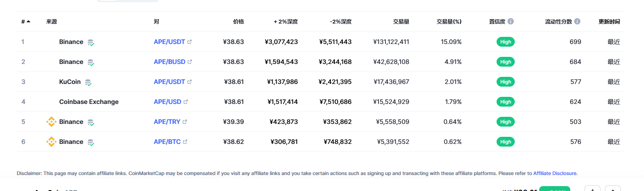Click the verified reserve icon on row 1 Binance
Image resolution: width=644 pixels, height=191 pixels.
(x=91, y=42)
